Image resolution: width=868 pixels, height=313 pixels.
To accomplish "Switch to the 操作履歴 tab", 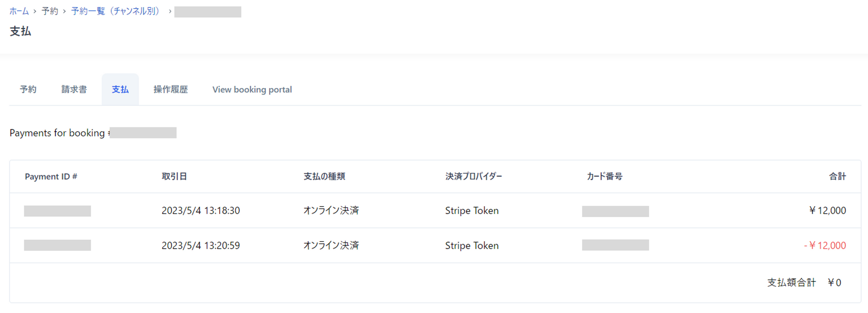I will click(170, 89).
